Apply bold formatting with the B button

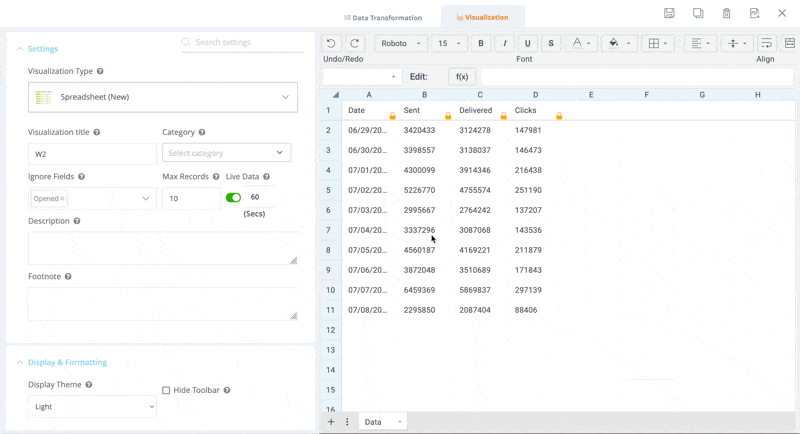tap(481, 43)
